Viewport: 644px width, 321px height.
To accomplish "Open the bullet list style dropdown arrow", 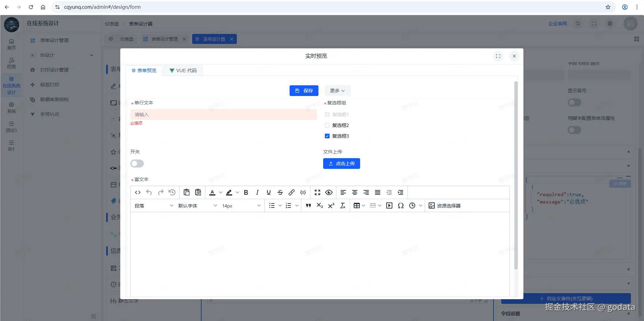I will [x=280, y=205].
